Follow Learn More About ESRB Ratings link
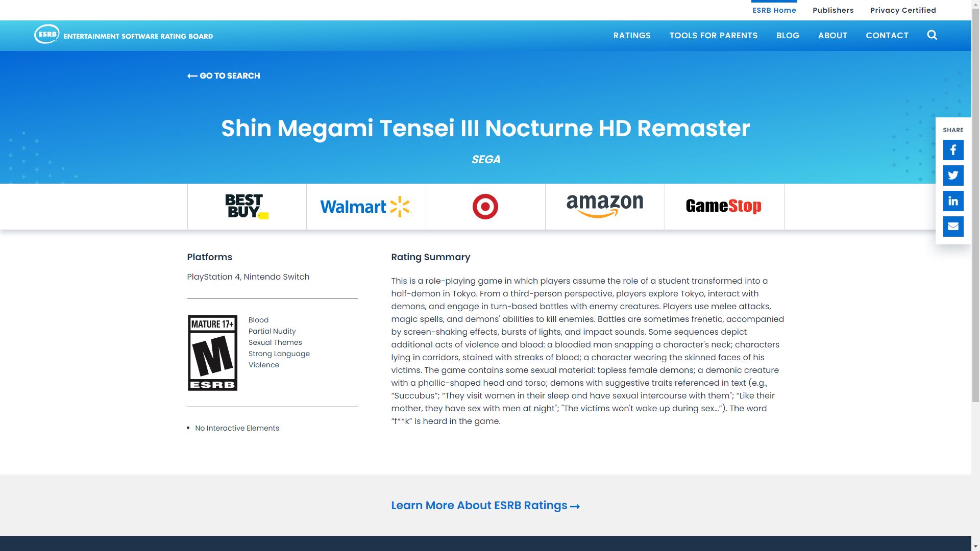Image resolution: width=980 pixels, height=551 pixels. click(x=485, y=506)
